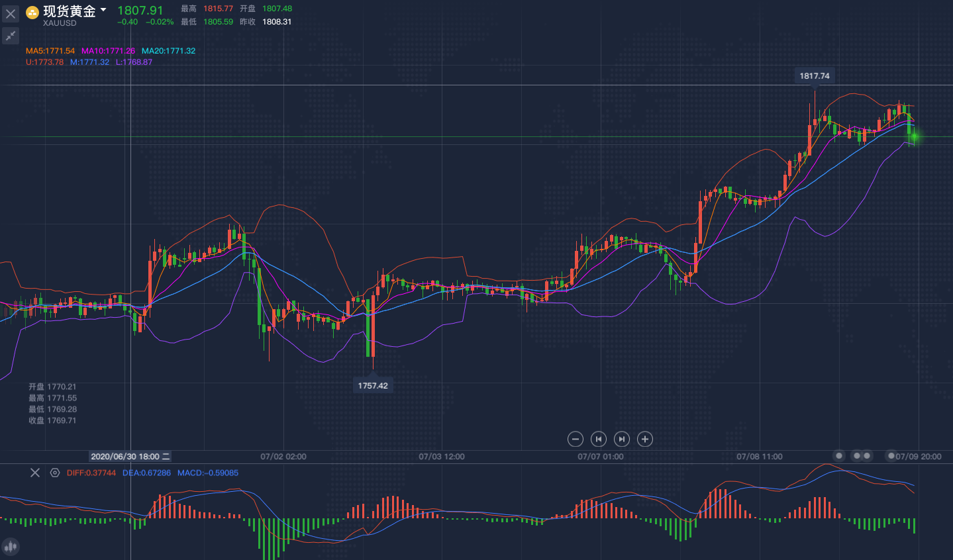Viewport: 953px width, 560px height.
Task: Remove the MACD indicator panel
Action: [35, 473]
